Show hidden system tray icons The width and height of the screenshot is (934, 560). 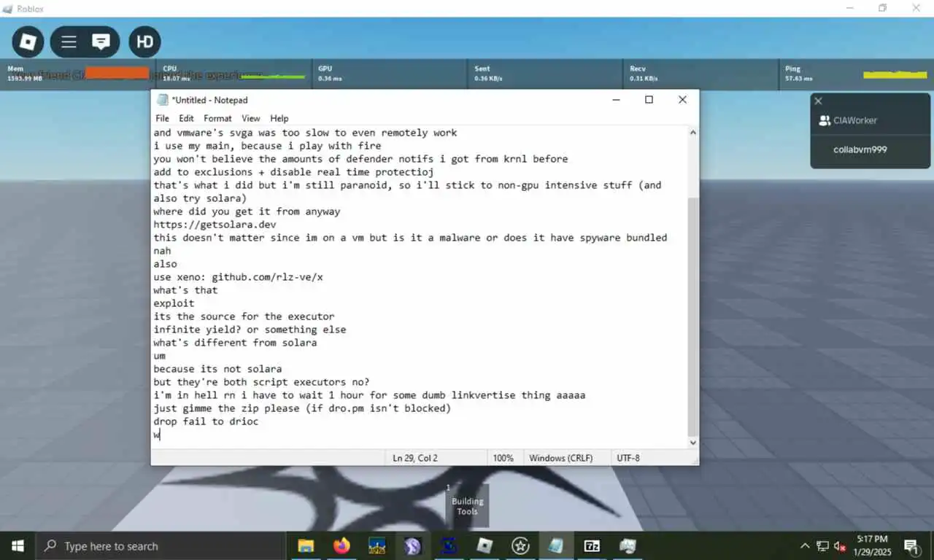pyautogui.click(x=805, y=545)
